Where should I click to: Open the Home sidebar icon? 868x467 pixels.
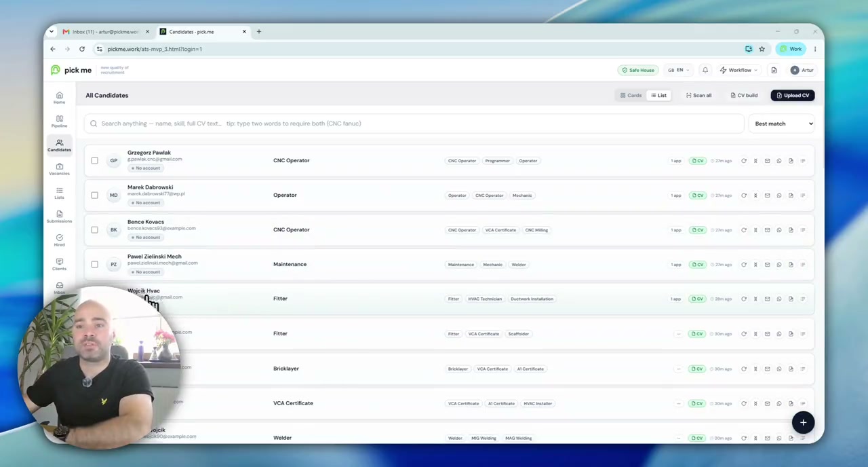59,98
